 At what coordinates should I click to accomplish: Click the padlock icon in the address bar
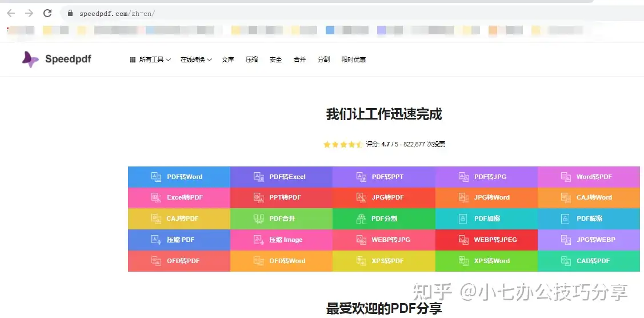click(70, 14)
